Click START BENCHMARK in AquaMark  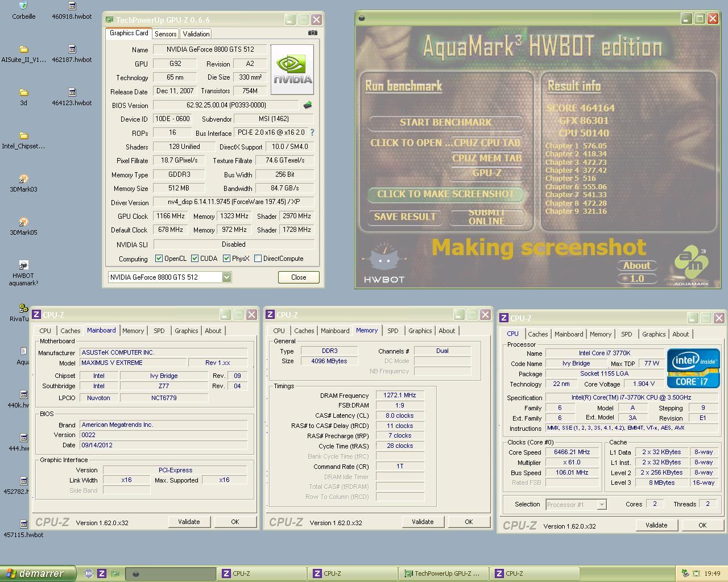click(x=445, y=122)
